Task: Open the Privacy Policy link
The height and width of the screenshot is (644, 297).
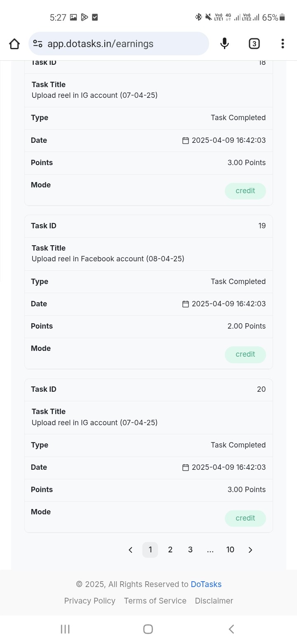Action: click(90, 601)
